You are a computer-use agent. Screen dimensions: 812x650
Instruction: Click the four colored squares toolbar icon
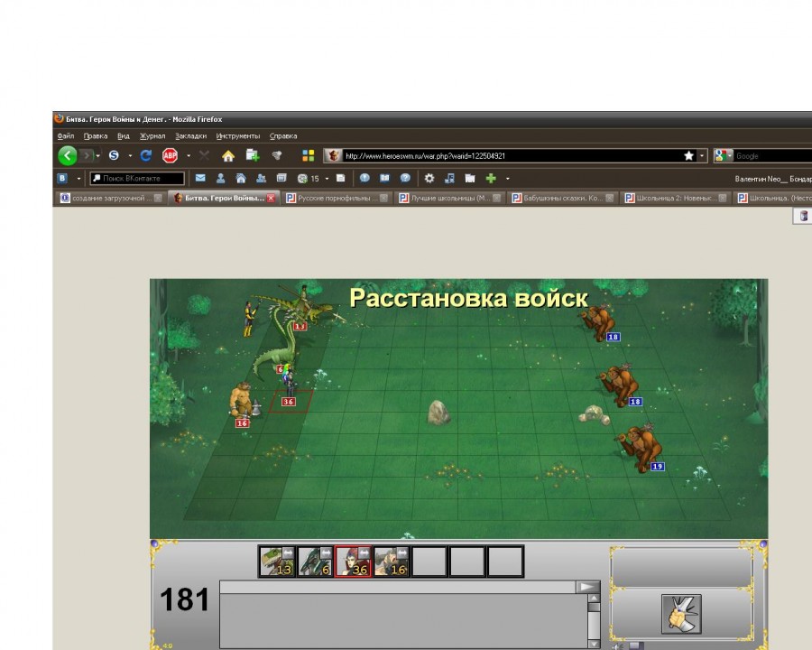pos(309,155)
